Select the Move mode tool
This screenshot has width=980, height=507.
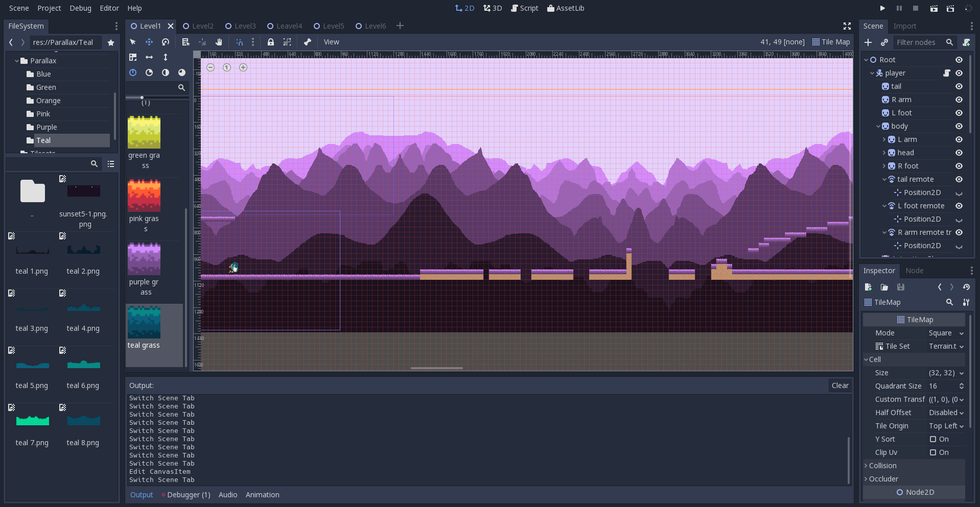pos(149,42)
